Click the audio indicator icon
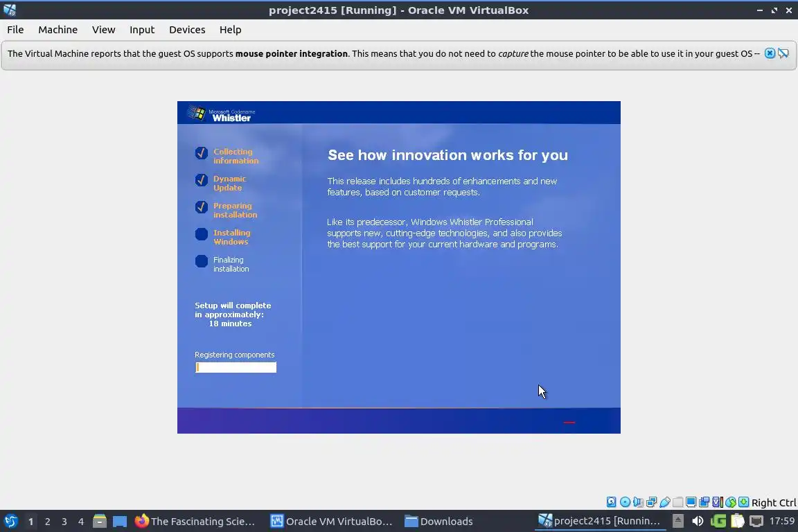The width and height of the screenshot is (798, 532). (x=638, y=502)
